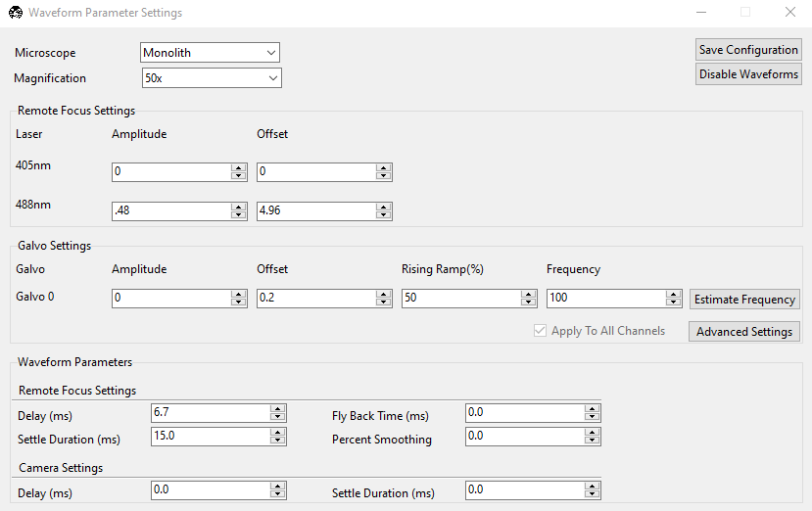Increase Remote Focus Delay with up arrow

coord(278,408)
